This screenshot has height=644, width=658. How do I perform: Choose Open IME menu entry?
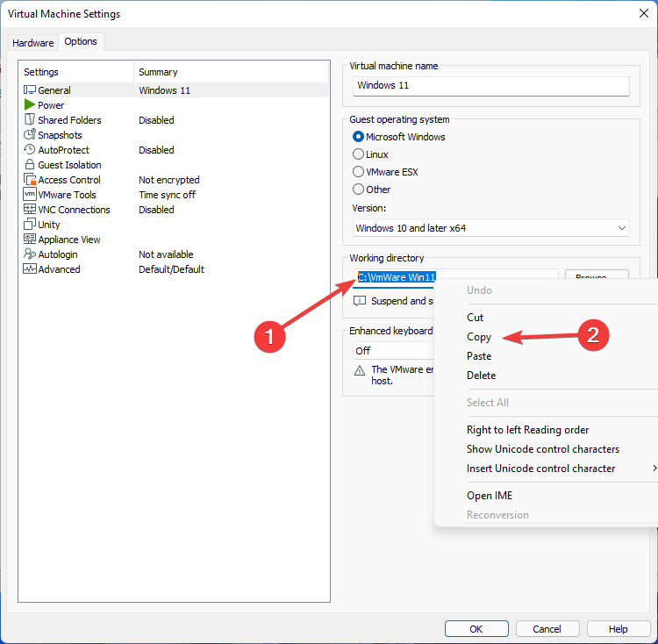pyautogui.click(x=490, y=496)
